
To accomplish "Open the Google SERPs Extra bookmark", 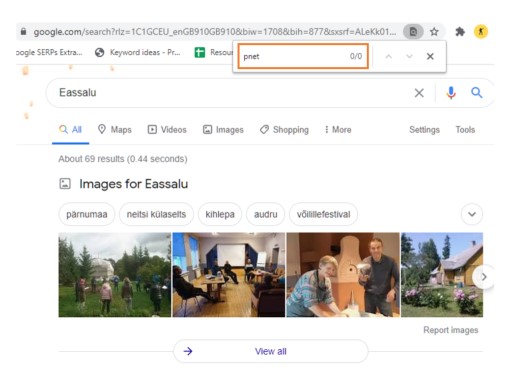I will (49, 53).
